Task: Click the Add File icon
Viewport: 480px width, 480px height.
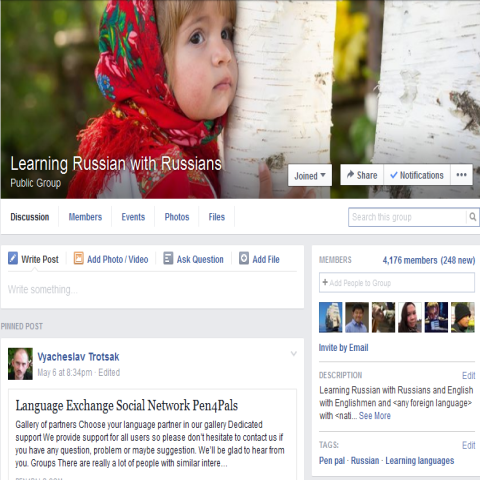Action: 244,258
